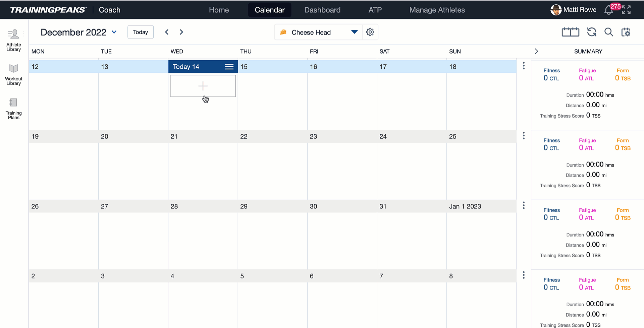Click the Today button
644x328 pixels.
[x=141, y=32]
